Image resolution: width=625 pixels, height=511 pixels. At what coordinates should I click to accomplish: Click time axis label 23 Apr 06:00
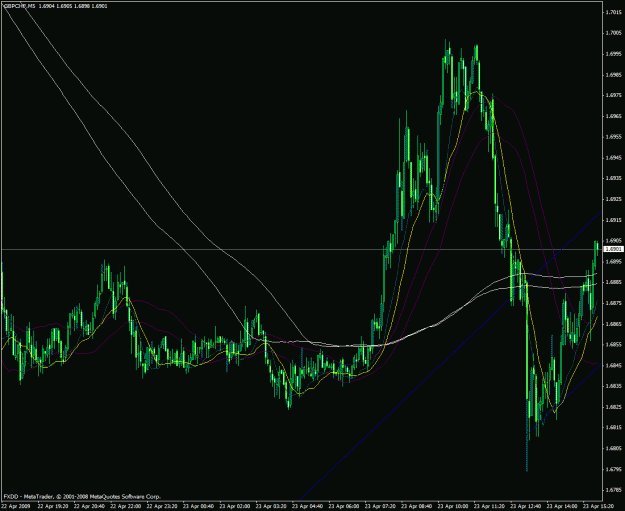[343, 506]
